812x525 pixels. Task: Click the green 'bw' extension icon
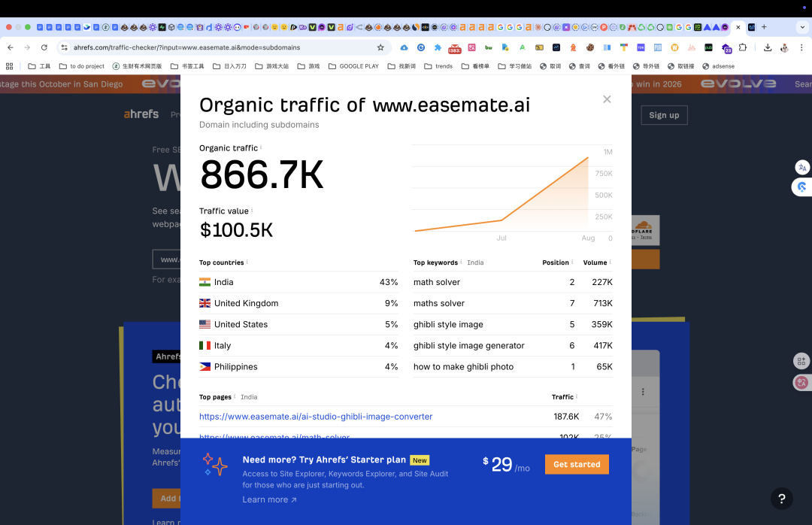pos(489,47)
